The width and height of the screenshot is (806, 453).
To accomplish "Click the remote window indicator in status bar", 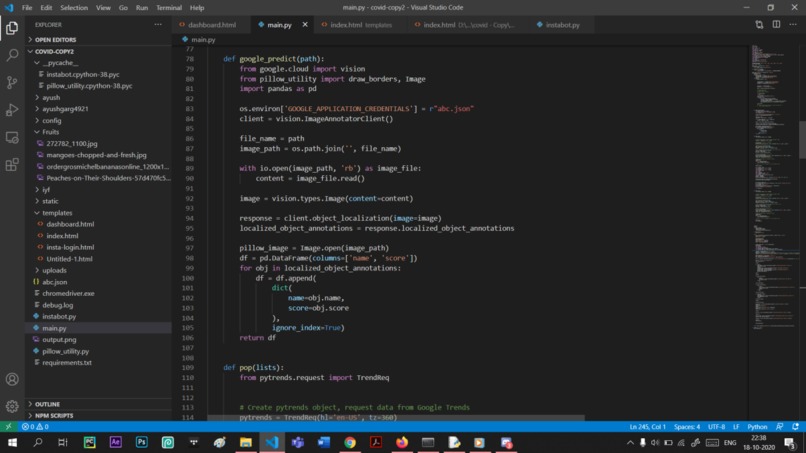I will (x=8, y=427).
